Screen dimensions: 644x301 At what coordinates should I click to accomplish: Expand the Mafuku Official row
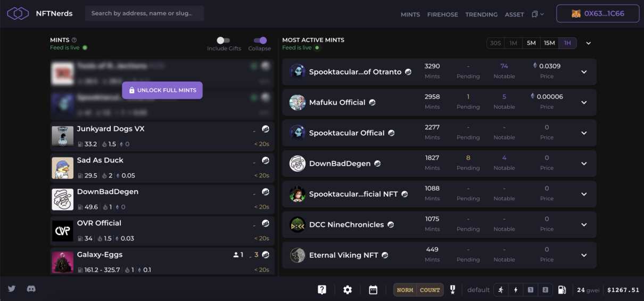[x=584, y=102]
